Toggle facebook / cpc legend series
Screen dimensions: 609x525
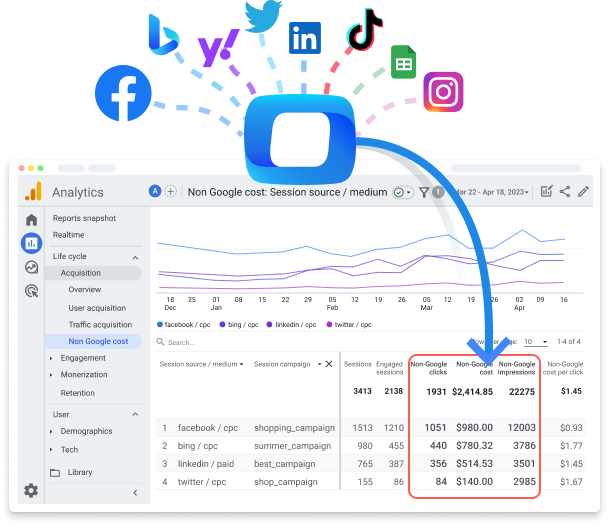click(x=184, y=325)
